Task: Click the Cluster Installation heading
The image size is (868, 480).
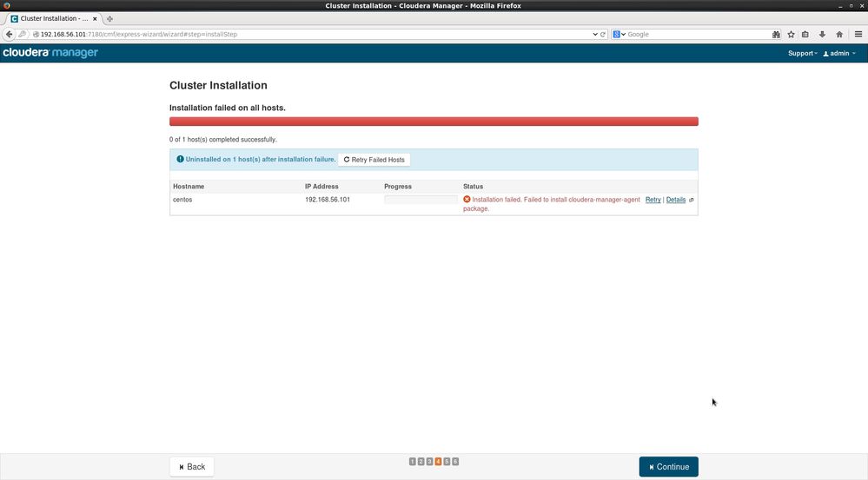Action: (x=218, y=85)
